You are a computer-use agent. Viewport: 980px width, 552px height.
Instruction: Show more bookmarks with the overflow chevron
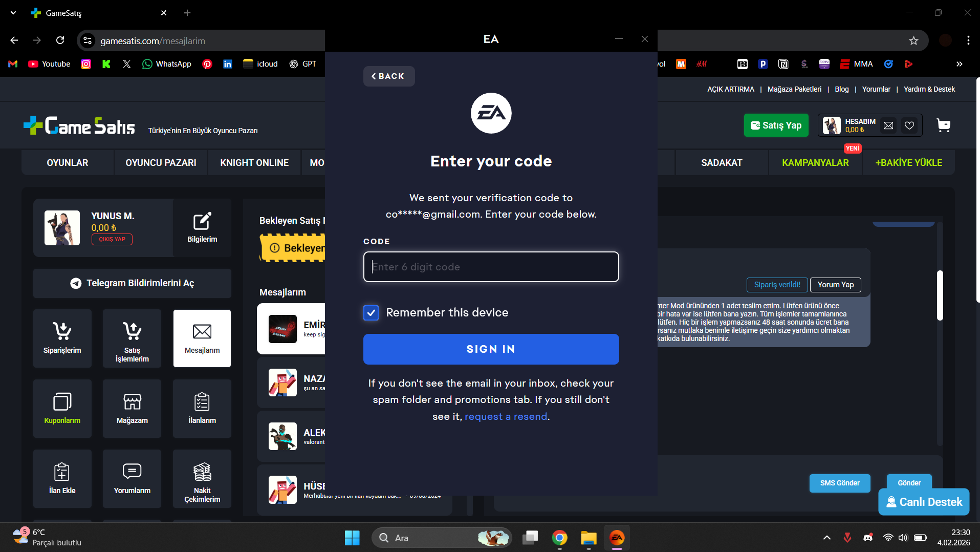coord(960,64)
